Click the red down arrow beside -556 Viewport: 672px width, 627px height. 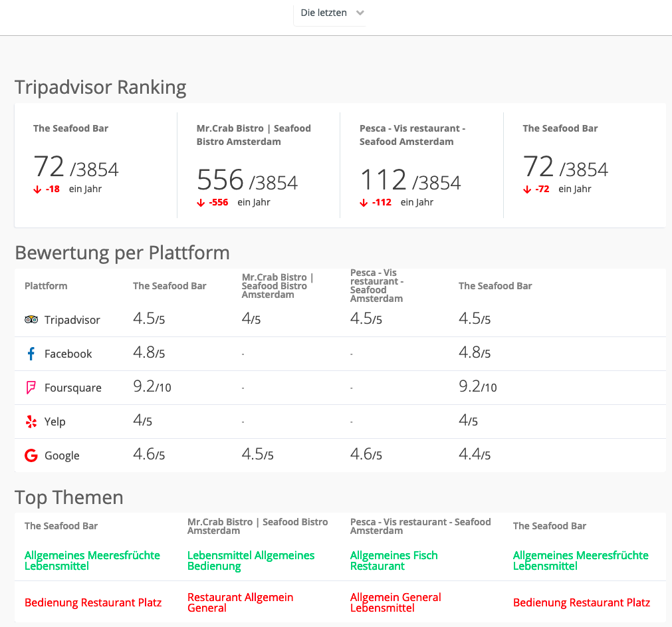click(201, 203)
